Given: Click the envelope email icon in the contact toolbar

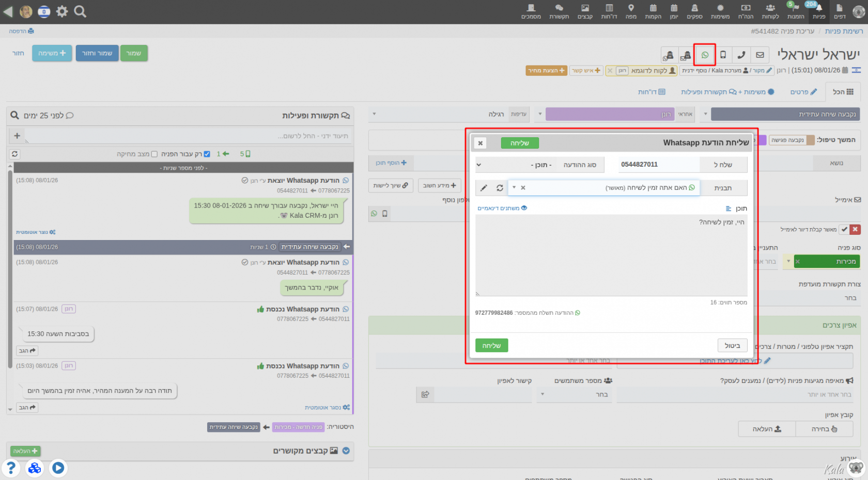Looking at the screenshot, I should coord(760,55).
